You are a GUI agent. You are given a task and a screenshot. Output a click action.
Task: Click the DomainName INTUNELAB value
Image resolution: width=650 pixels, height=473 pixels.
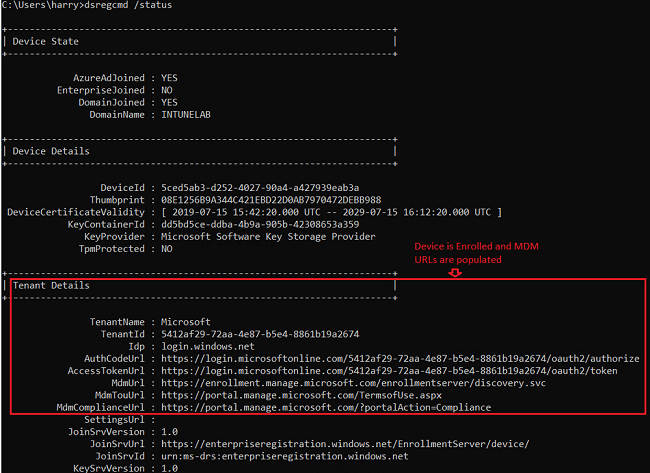pyautogui.click(x=186, y=115)
